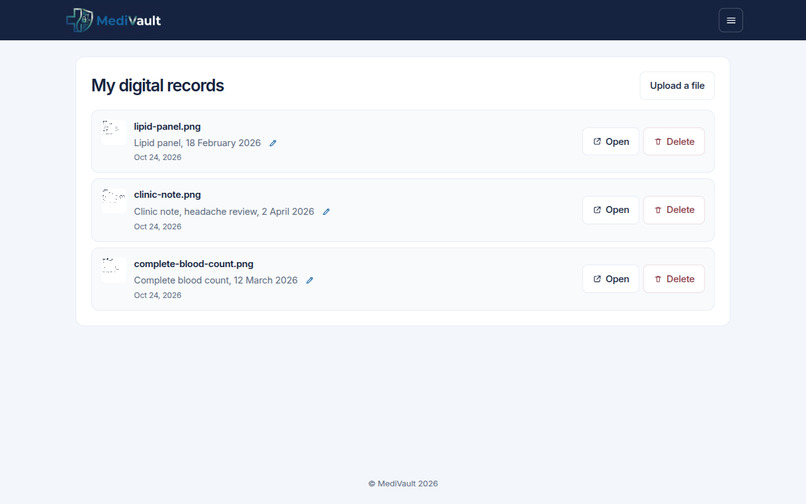This screenshot has height=504, width=806.
Task: Delete the clinic-note.png record
Action: (674, 210)
